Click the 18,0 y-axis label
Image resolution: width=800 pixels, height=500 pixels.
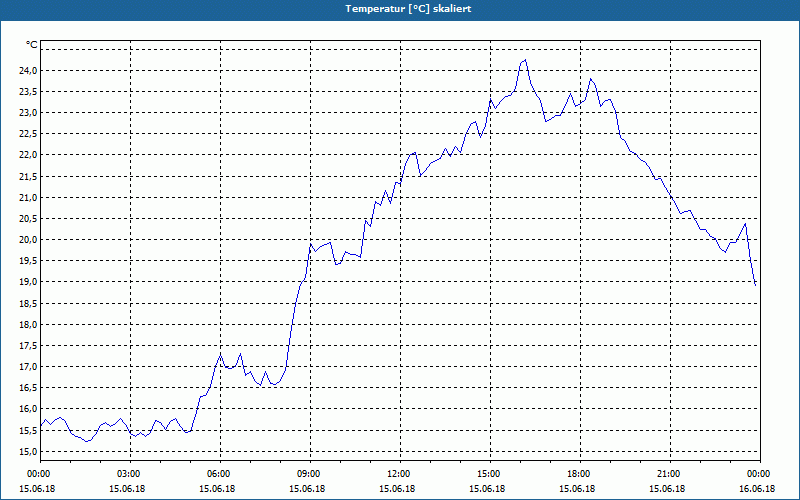29,324
